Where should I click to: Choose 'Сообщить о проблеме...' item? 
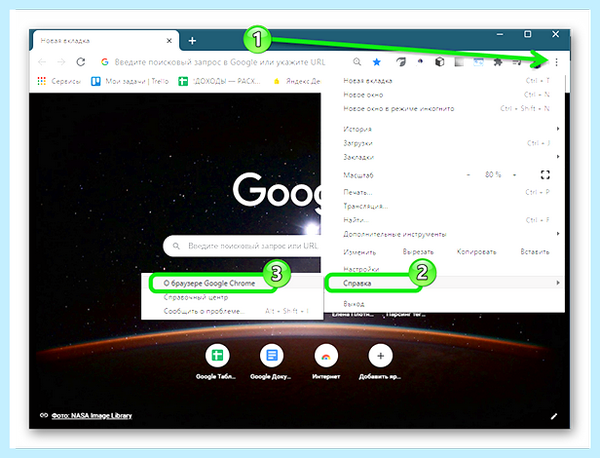pos(231,311)
